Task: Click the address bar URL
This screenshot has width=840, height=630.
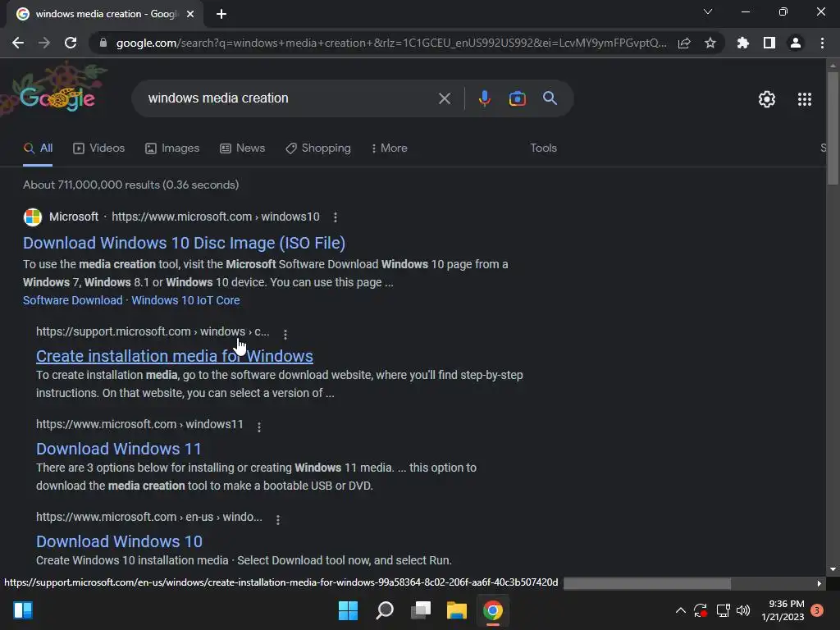Action: coord(391,43)
